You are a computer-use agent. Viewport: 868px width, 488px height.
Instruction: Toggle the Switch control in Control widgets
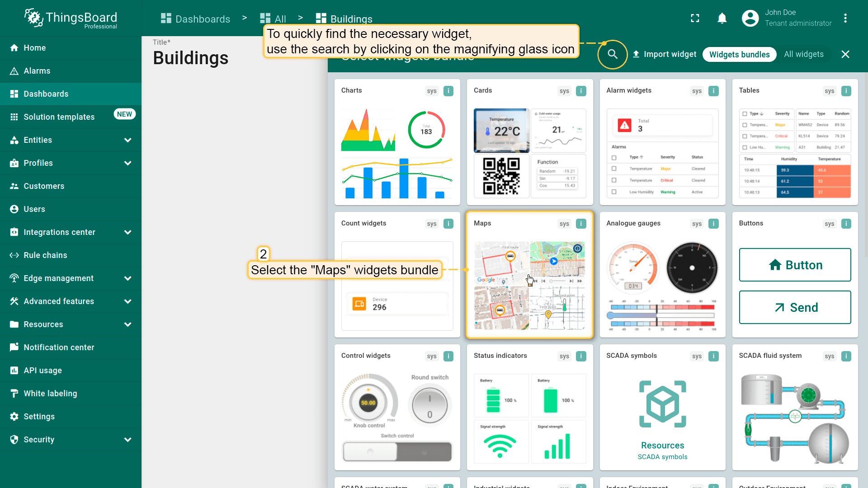397,451
